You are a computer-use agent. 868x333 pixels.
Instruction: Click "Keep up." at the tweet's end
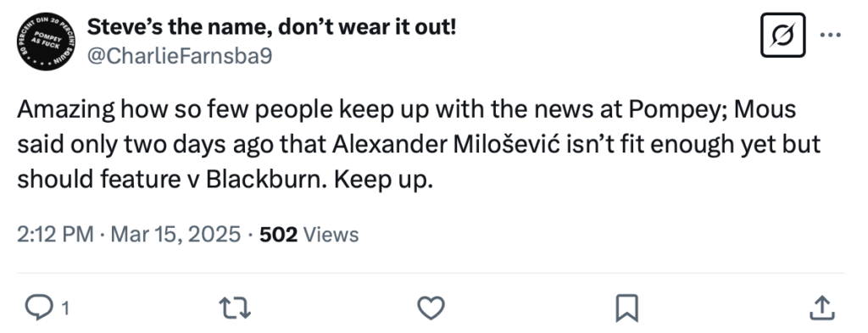382,180
